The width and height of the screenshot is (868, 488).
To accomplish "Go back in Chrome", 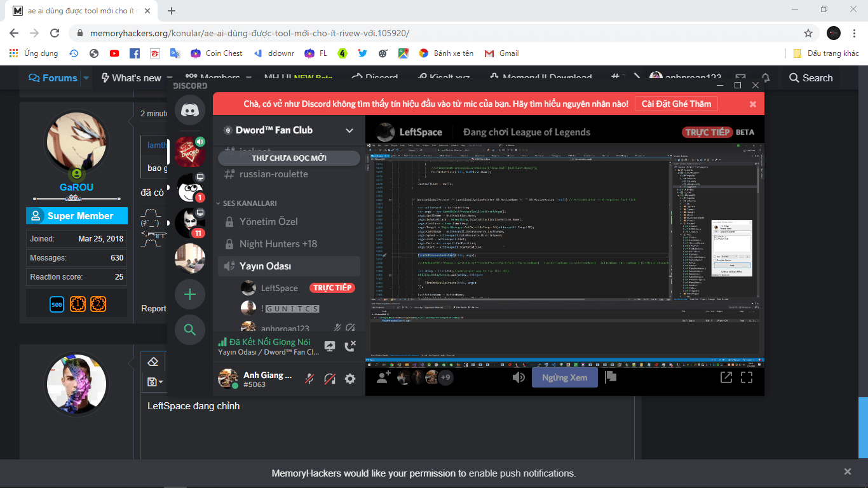I will coord(14,33).
